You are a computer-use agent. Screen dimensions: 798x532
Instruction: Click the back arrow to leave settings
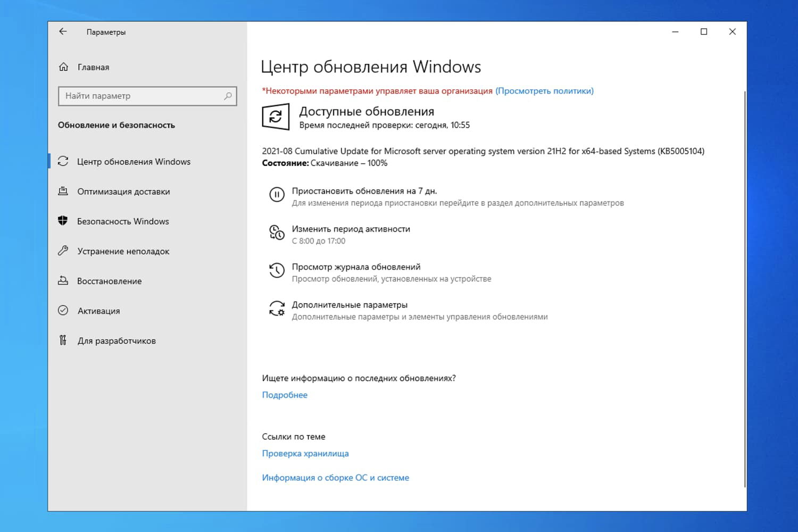63,31
